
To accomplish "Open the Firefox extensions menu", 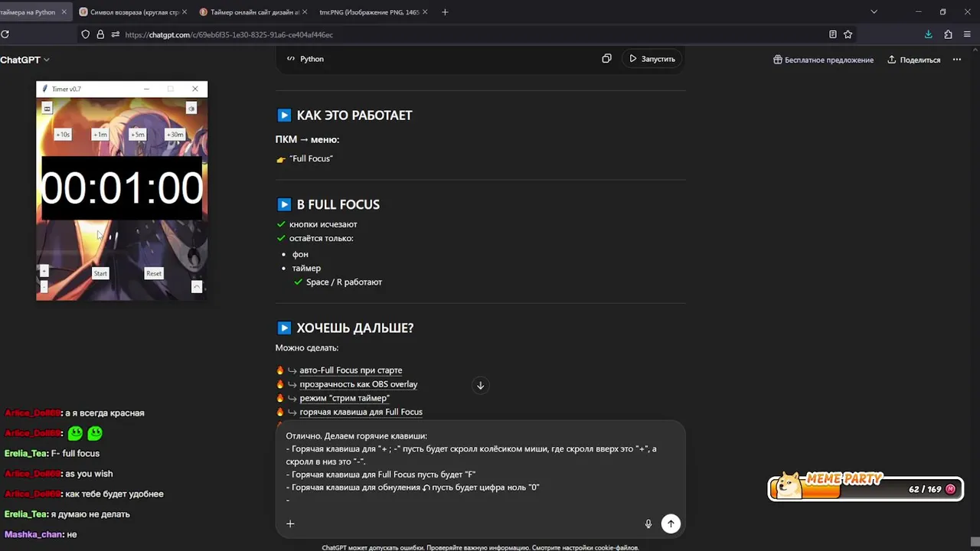I will pos(948,34).
